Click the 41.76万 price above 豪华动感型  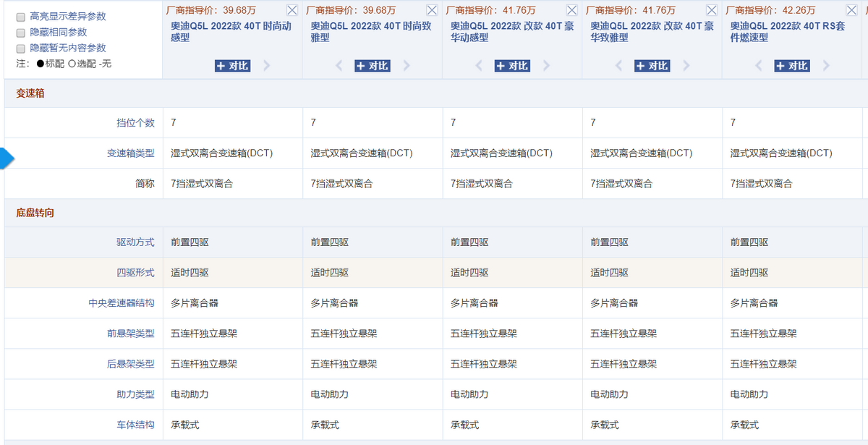pyautogui.click(x=519, y=10)
